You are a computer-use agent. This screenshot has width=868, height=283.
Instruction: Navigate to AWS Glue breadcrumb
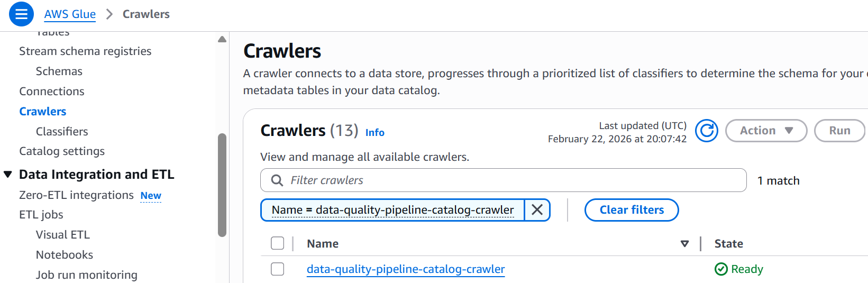pyautogui.click(x=70, y=14)
